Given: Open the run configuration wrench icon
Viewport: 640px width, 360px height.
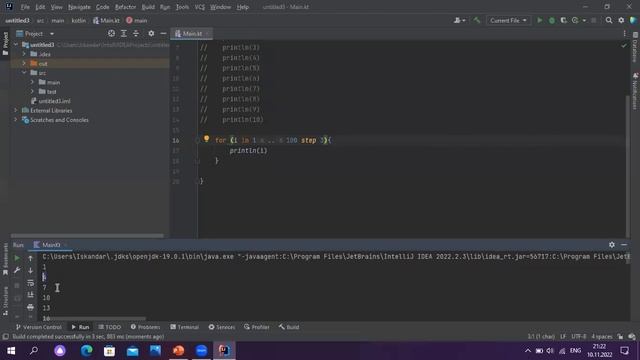Looking at the screenshot, I should point(17,270).
